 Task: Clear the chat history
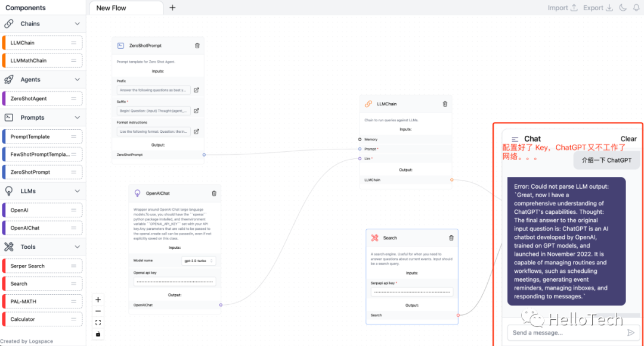point(628,139)
